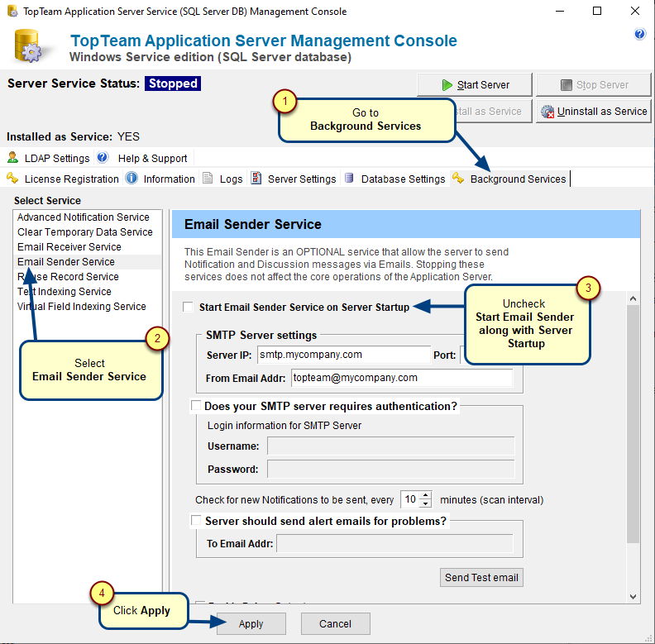The image size is (655, 644).
Task: Click the License Registration key icon
Action: 12,179
